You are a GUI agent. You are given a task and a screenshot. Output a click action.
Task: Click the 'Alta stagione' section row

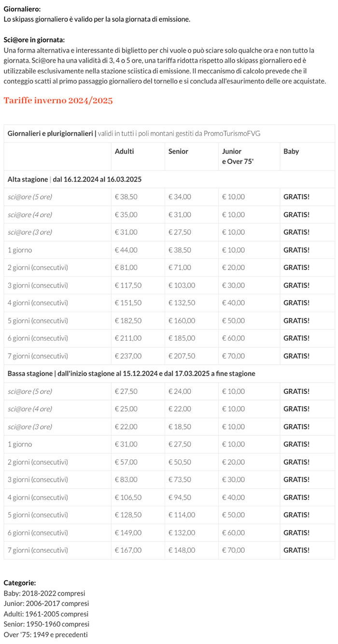point(74,179)
